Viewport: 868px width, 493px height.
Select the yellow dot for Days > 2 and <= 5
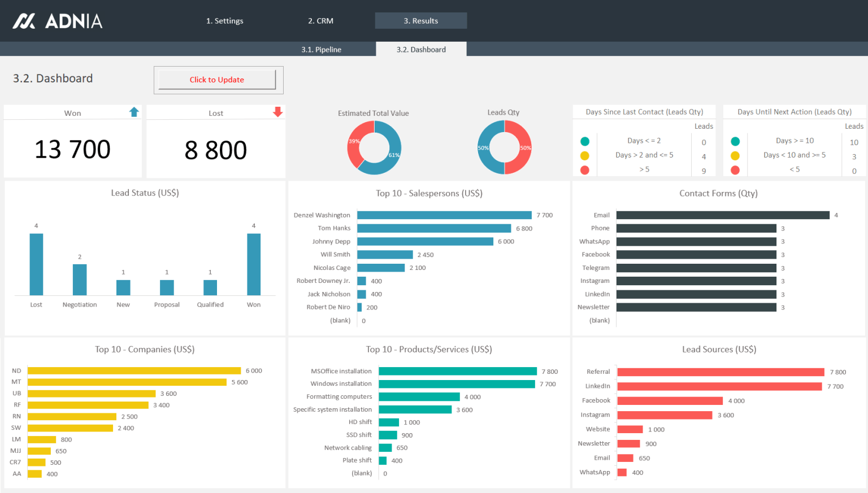[585, 156]
